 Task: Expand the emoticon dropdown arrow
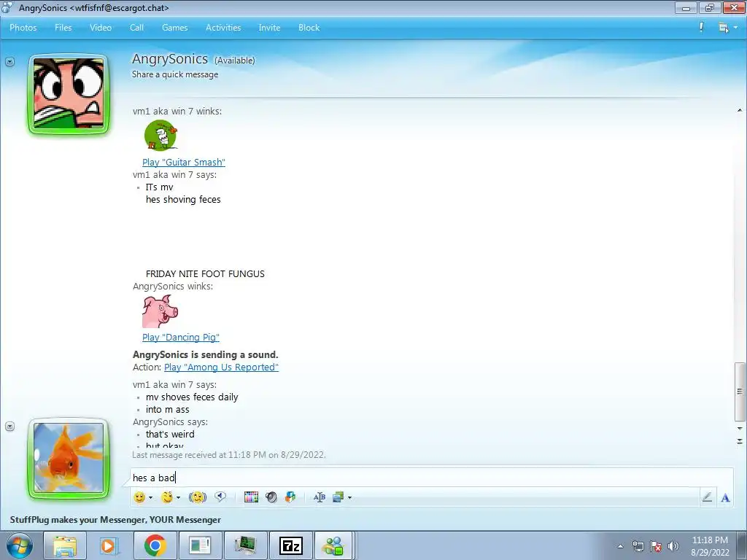coord(150,497)
